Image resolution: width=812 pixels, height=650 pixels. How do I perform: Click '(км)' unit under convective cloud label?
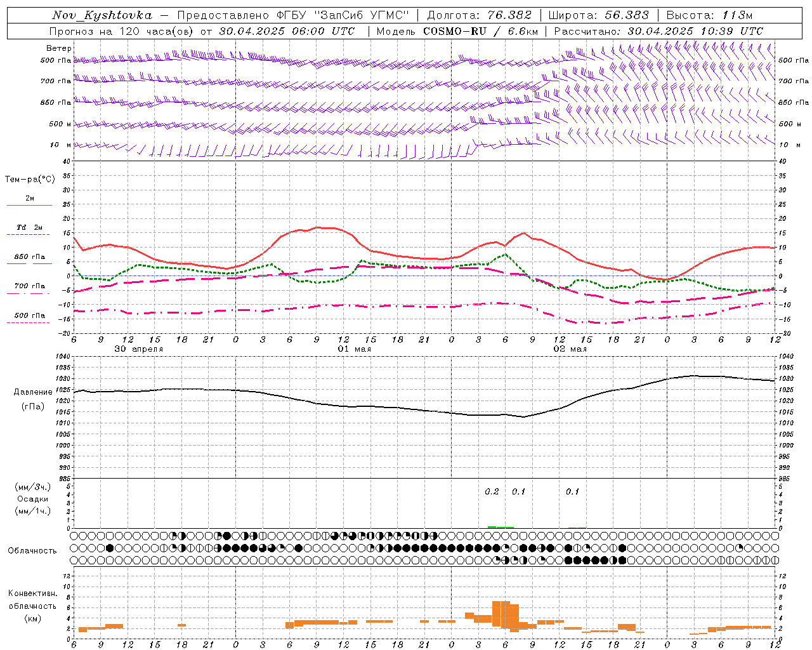click(32, 618)
